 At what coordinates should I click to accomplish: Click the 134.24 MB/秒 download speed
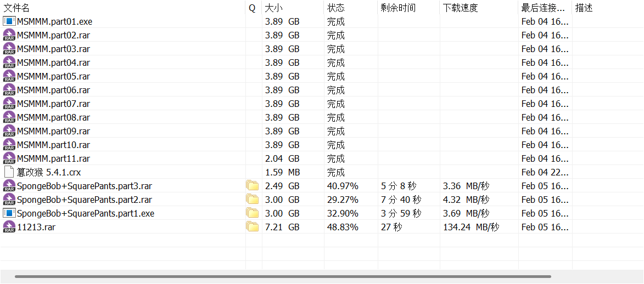471,227
